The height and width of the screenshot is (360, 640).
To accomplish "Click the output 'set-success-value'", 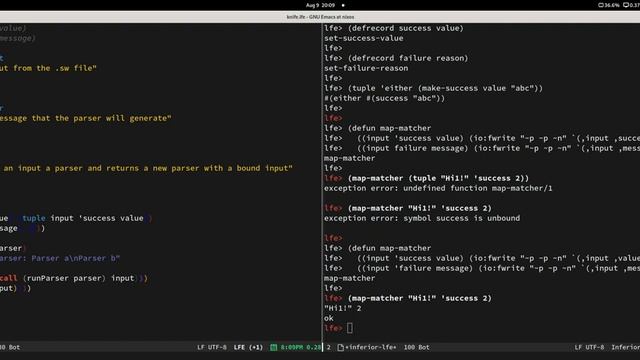I will (364, 38).
